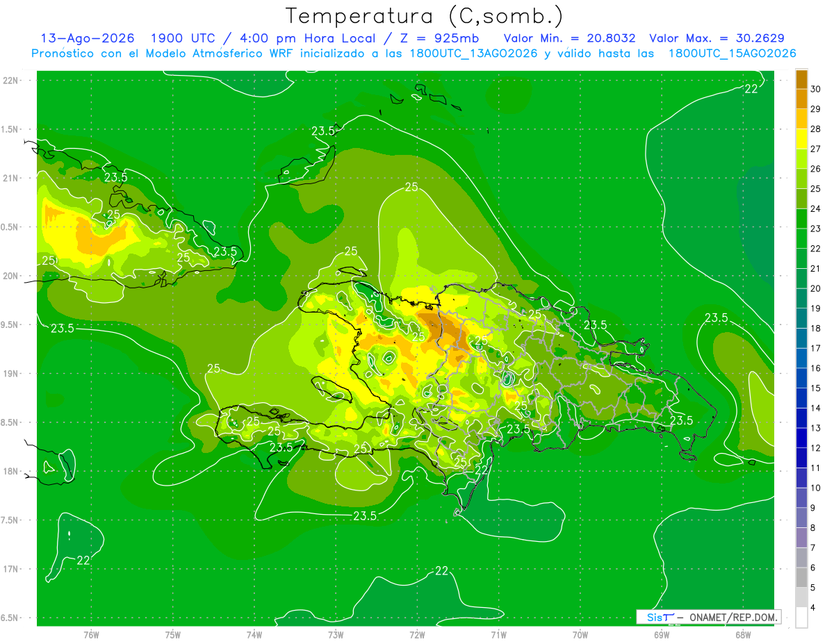834x644 pixels.
Task: Click the latitude axis label "18N"
Action: tap(11, 471)
